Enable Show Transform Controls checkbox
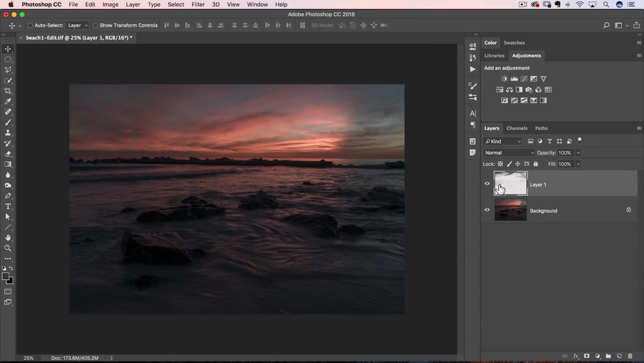The width and height of the screenshot is (644, 363). click(x=95, y=25)
